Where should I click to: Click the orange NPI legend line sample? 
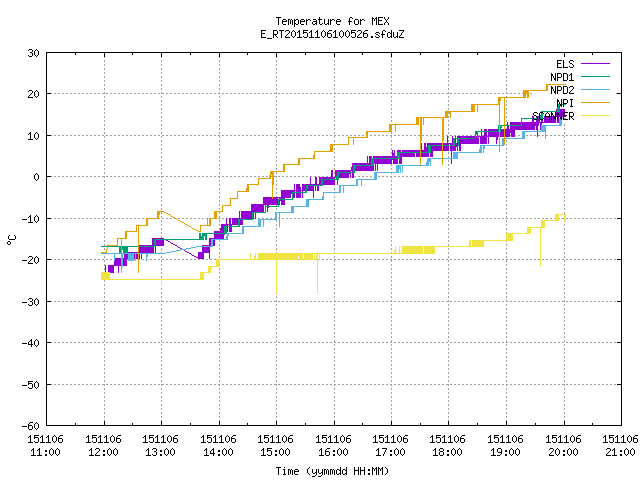(x=595, y=103)
